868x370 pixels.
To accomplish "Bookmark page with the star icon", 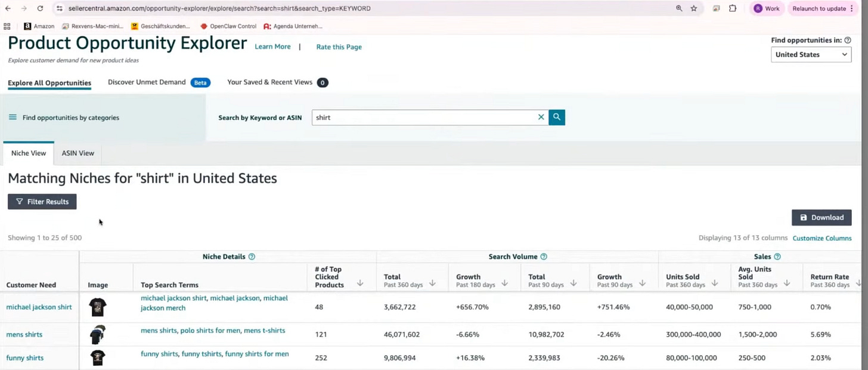I will (x=694, y=8).
